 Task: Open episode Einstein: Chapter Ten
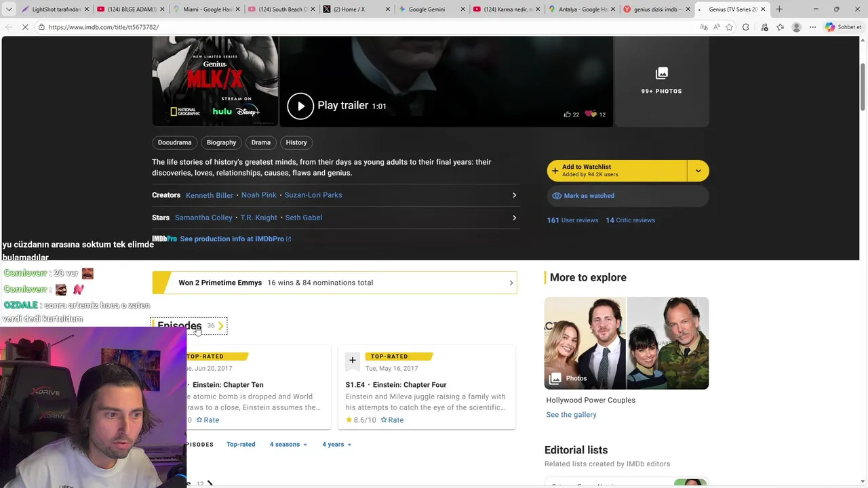[x=228, y=385]
